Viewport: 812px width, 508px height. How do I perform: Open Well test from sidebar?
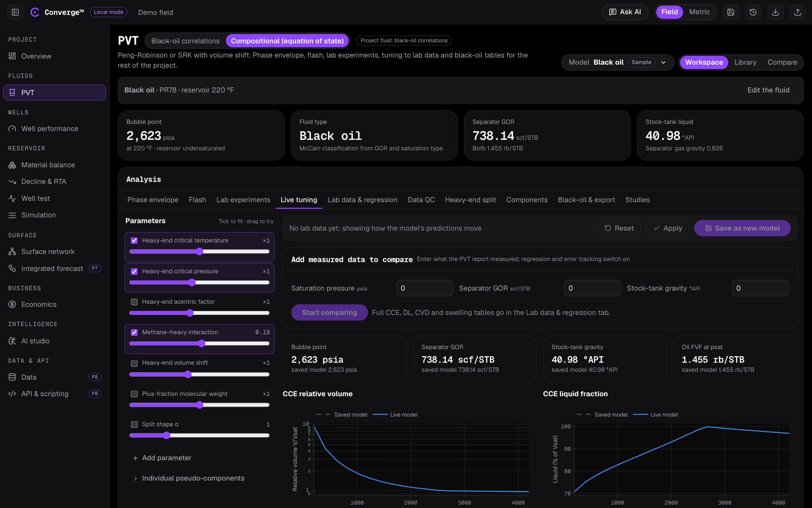pyautogui.click(x=54, y=198)
